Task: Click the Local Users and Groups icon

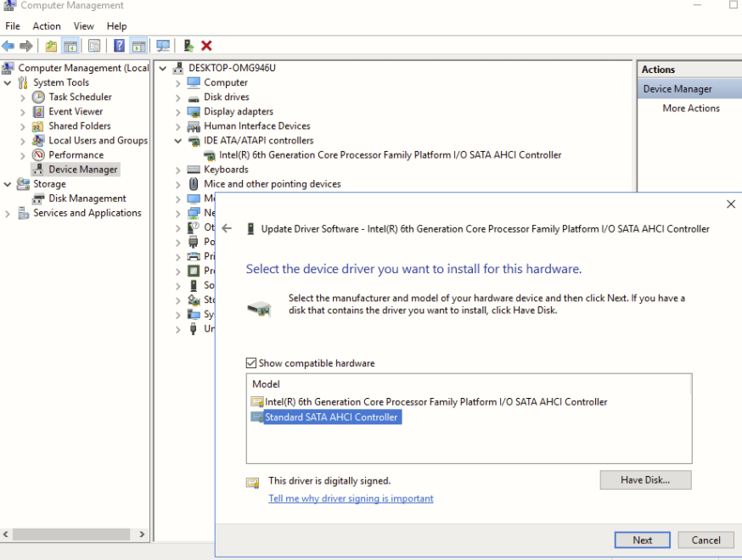Action: [38, 141]
